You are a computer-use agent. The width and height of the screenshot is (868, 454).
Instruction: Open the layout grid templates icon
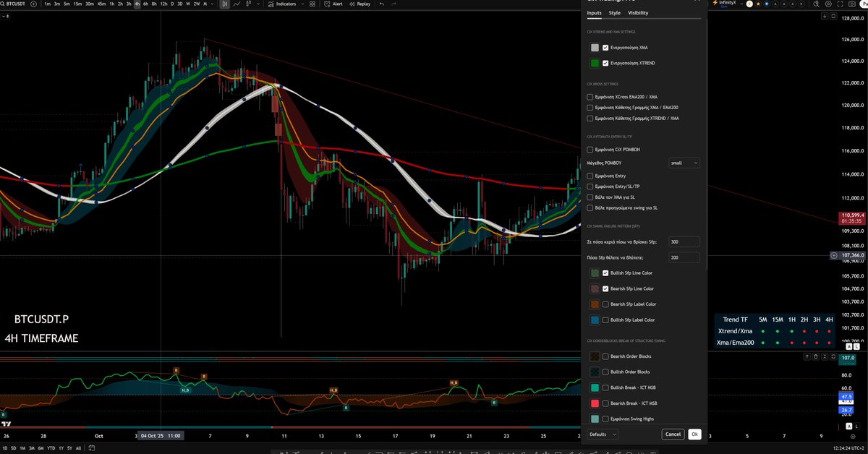click(313, 4)
